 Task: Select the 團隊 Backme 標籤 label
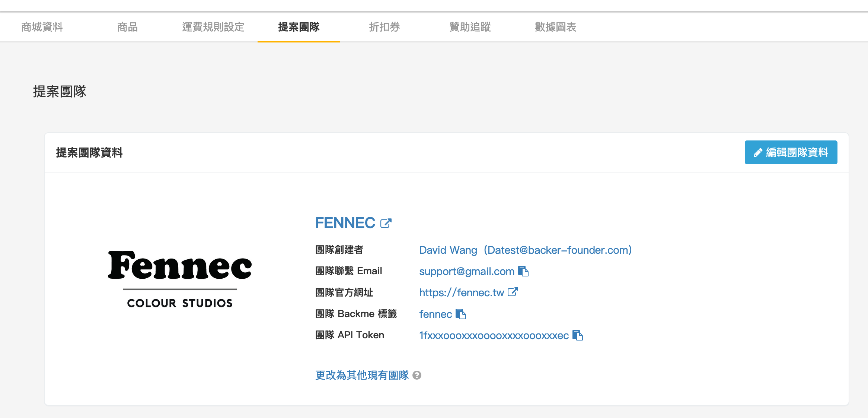point(356,314)
